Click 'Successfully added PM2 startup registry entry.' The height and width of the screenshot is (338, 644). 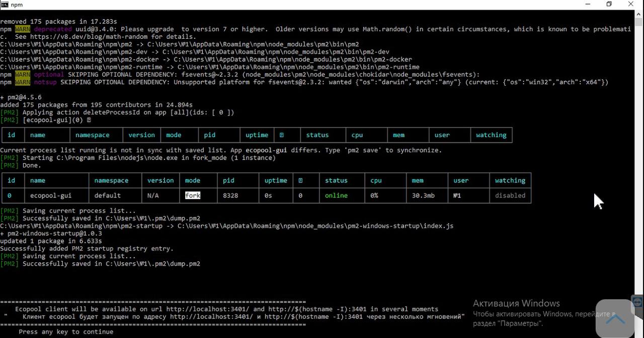[87, 248]
